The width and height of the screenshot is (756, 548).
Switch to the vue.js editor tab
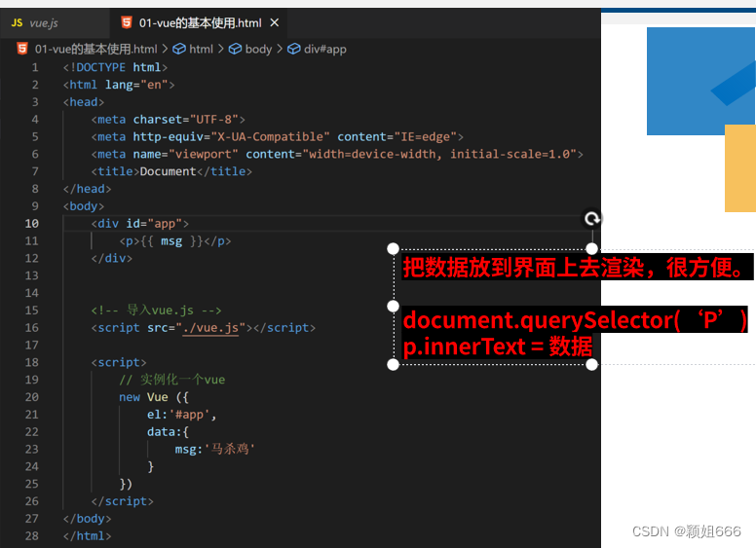[x=54, y=22]
